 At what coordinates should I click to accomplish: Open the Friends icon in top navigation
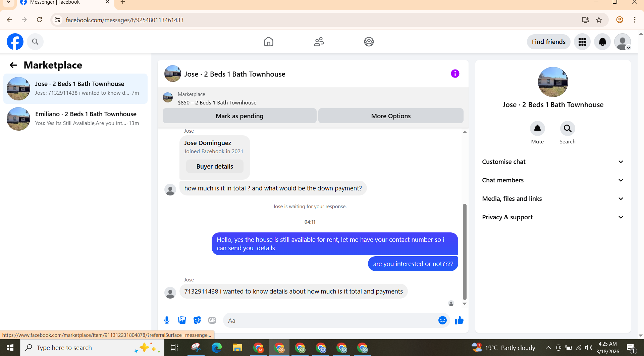(x=319, y=42)
